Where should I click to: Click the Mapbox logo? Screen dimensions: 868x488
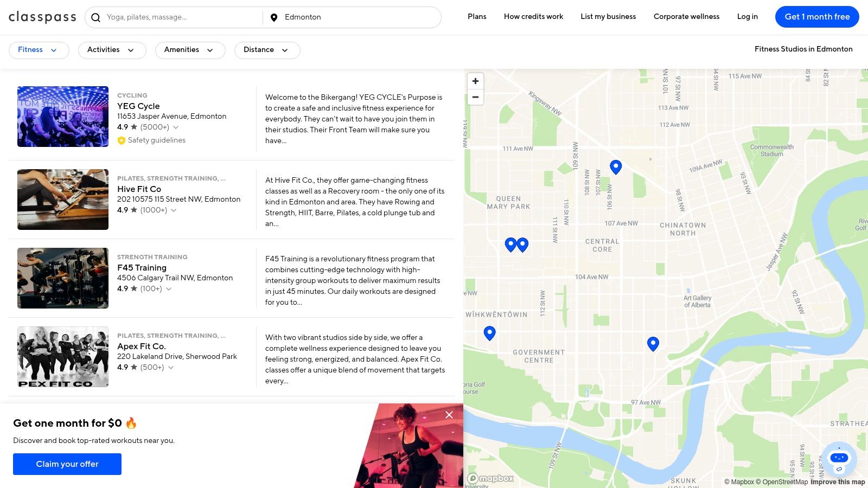tap(490, 478)
